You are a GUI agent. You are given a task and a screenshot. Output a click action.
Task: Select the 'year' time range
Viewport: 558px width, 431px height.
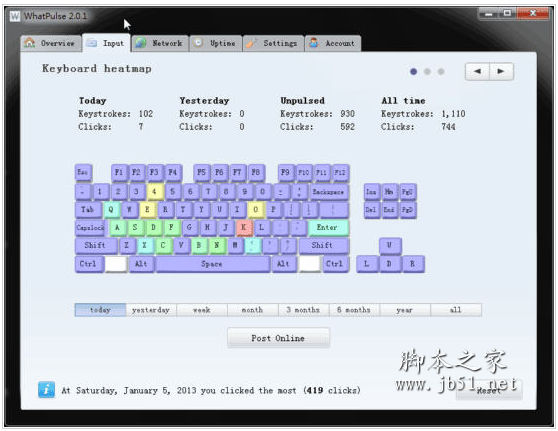[405, 310]
